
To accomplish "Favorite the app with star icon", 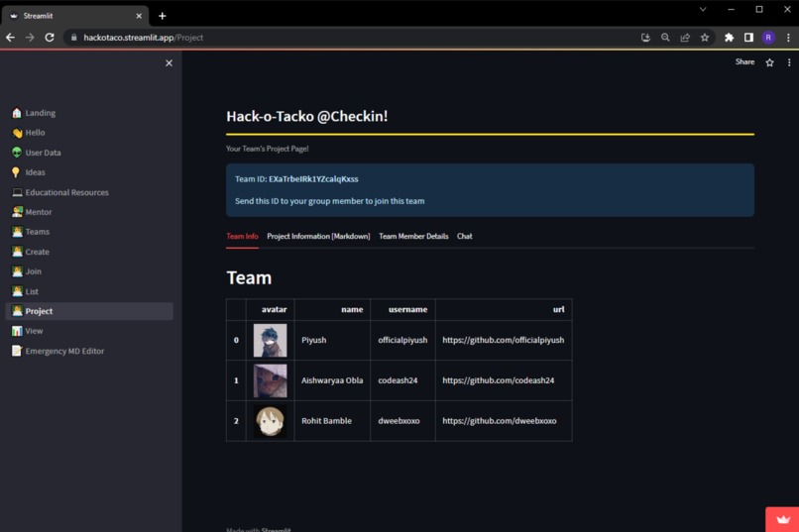I will point(769,62).
